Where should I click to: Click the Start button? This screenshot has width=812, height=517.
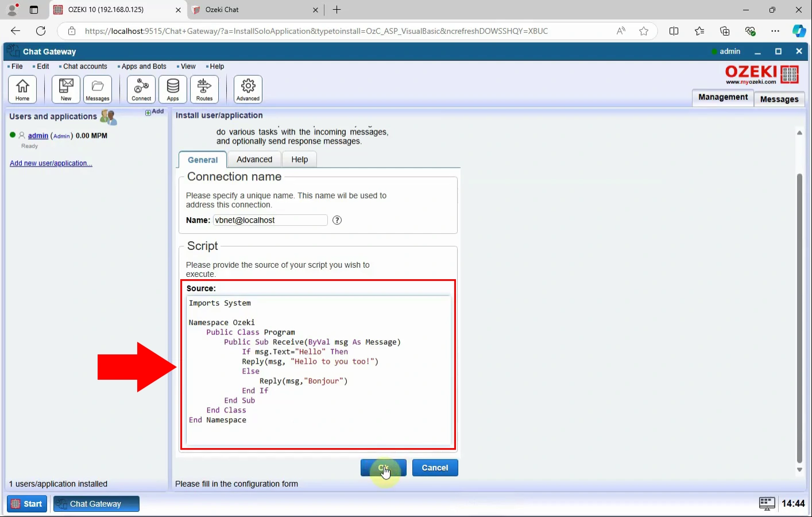[x=27, y=504]
